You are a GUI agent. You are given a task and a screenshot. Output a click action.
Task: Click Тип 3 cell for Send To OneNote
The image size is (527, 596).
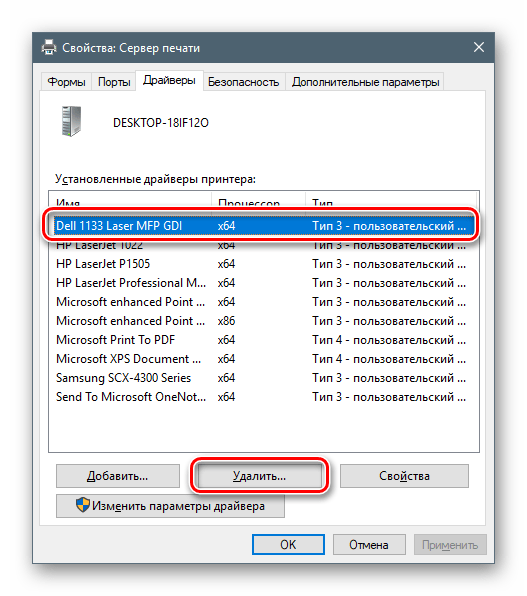click(x=389, y=397)
